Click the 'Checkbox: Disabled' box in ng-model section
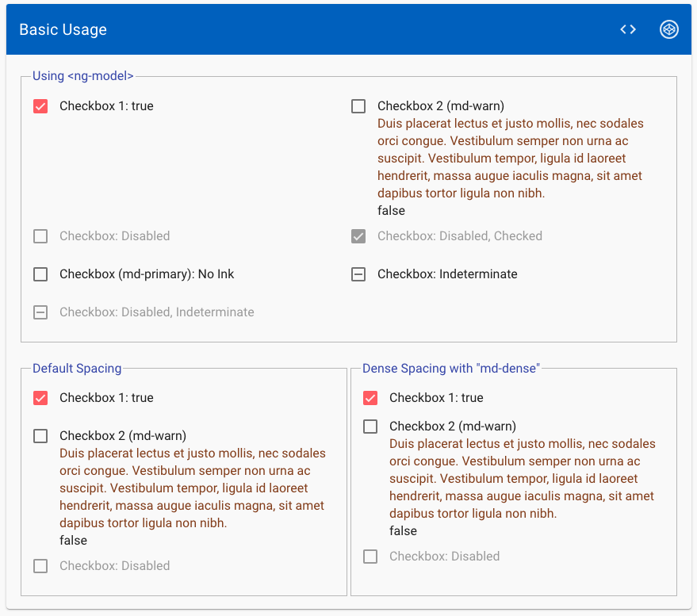This screenshot has height=616, width=697. pyautogui.click(x=40, y=236)
